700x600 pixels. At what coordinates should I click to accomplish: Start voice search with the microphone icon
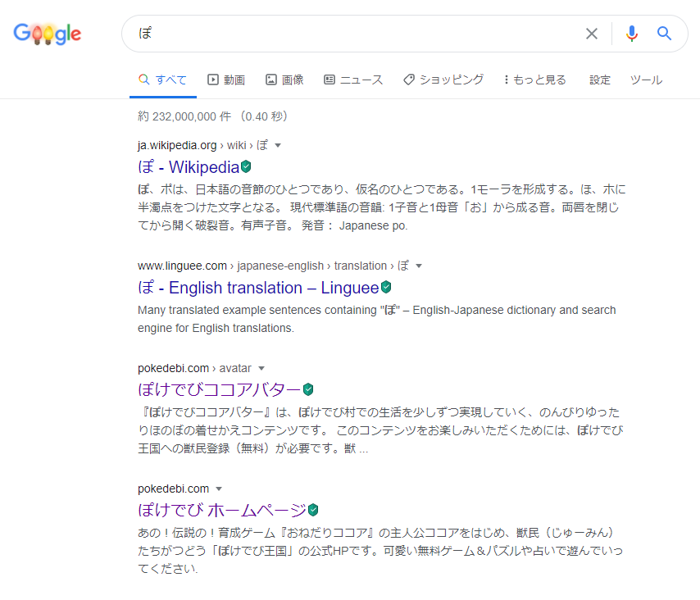click(x=632, y=34)
